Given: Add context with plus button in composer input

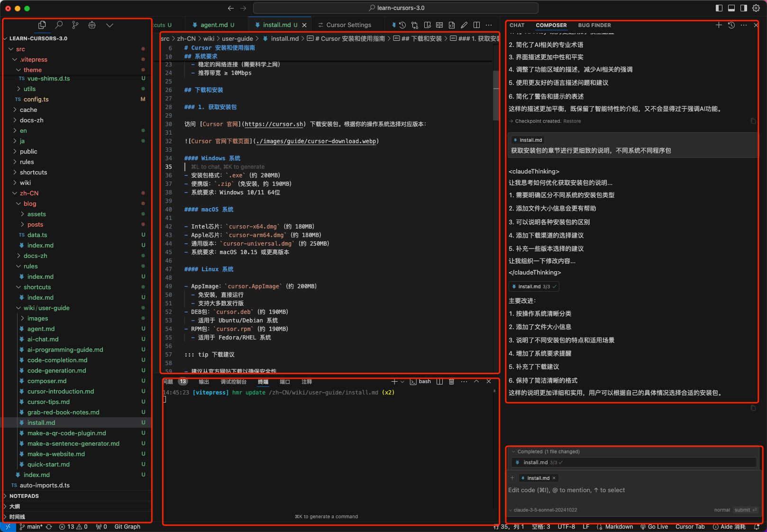Looking at the screenshot, I should [x=512, y=478].
